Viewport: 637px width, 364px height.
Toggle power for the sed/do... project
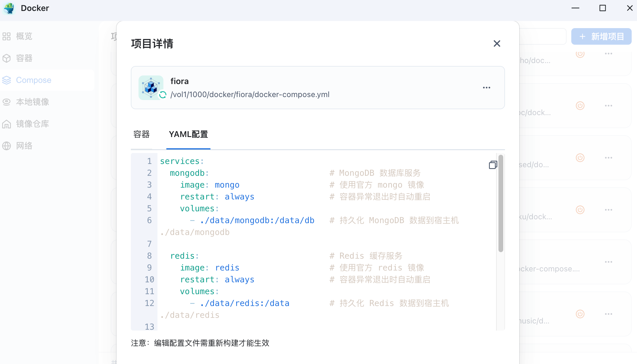(x=580, y=158)
